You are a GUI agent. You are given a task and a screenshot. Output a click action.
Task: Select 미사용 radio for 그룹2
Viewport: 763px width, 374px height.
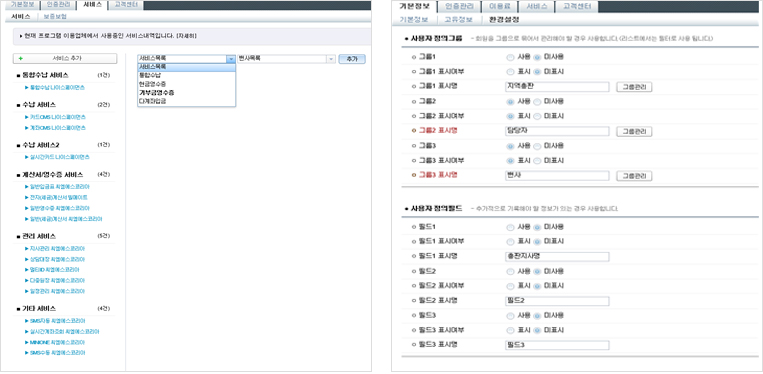pos(537,102)
